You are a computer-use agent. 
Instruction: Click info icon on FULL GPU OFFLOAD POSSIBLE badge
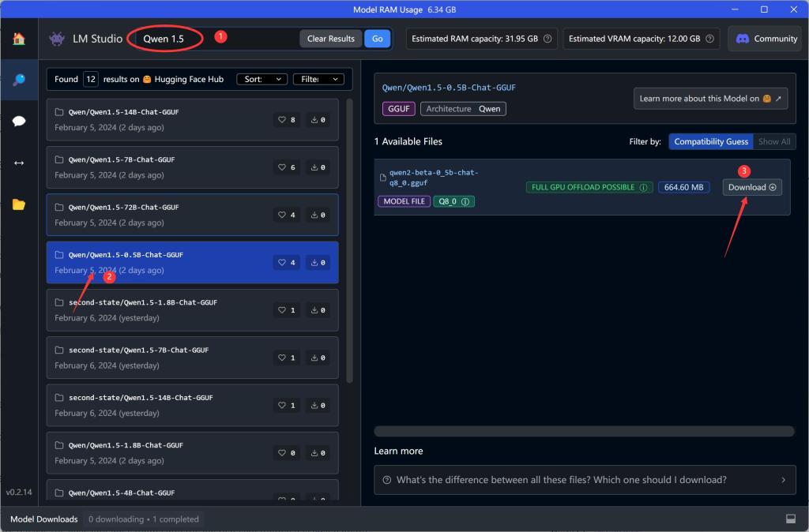point(643,187)
